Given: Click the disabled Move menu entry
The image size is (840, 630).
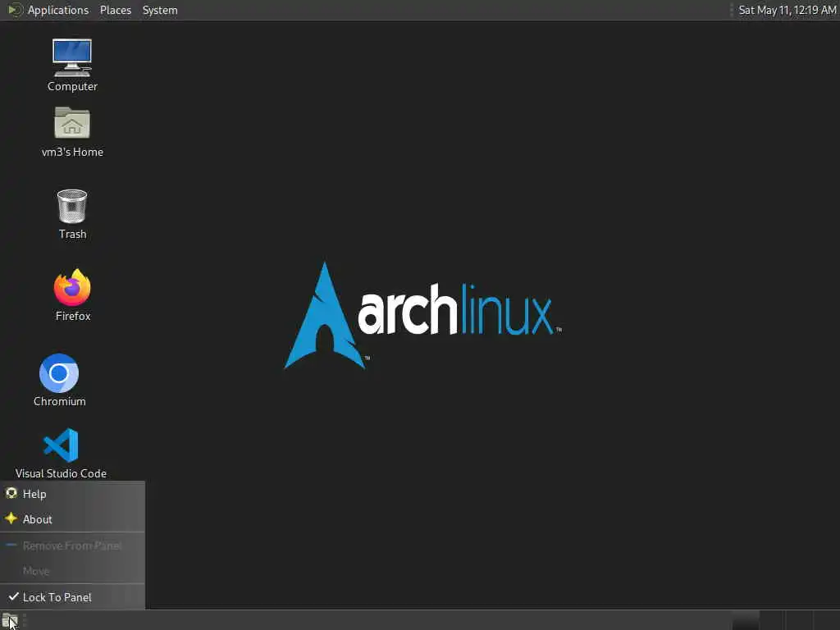Looking at the screenshot, I should pos(72,571).
